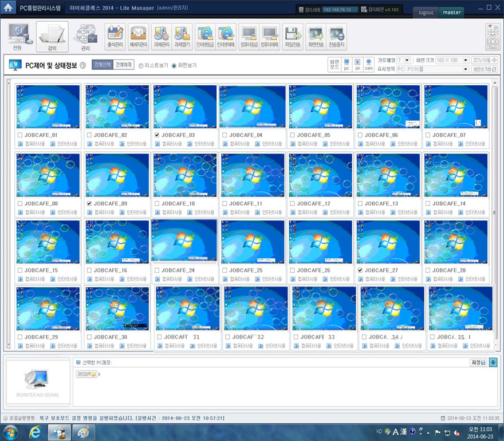
Task: Click the JOBCAFE_29 screen thumbnail
Action: [48, 309]
